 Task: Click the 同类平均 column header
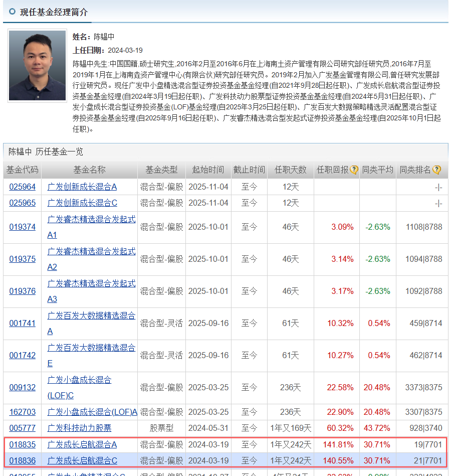pyautogui.click(x=378, y=170)
